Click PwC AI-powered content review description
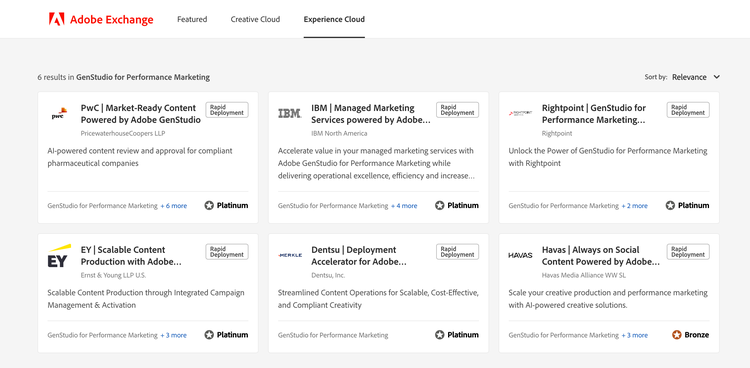Viewport: 750px width, 368px height. point(140,157)
